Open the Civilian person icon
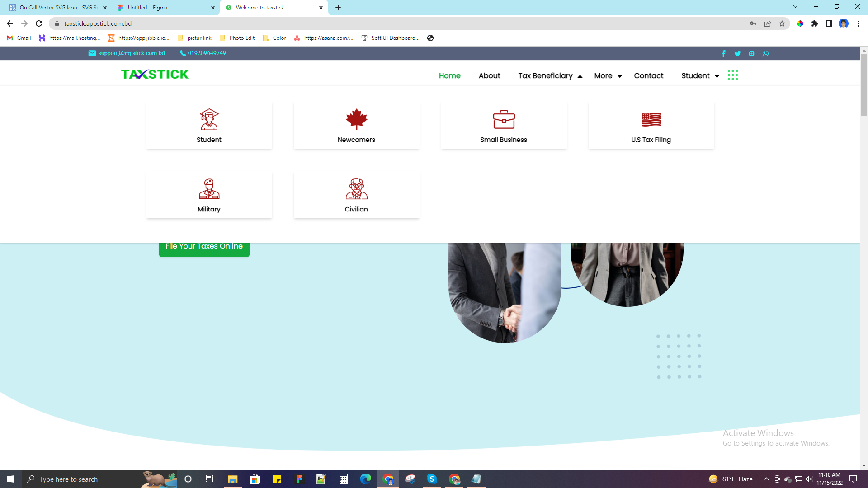This screenshot has height=488, width=868. click(356, 189)
